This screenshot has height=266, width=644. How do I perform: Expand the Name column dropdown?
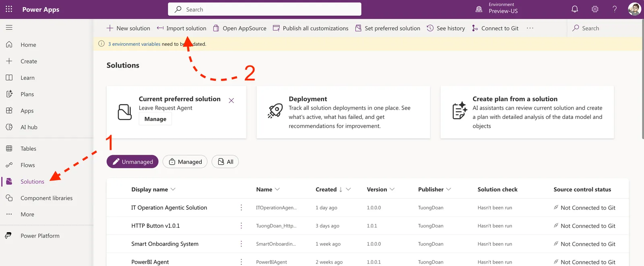pos(277,189)
